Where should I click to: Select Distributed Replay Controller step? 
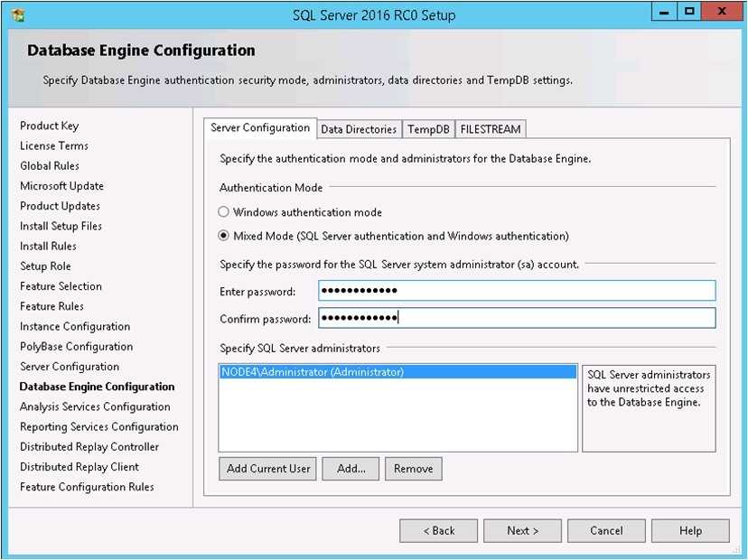[89, 446]
